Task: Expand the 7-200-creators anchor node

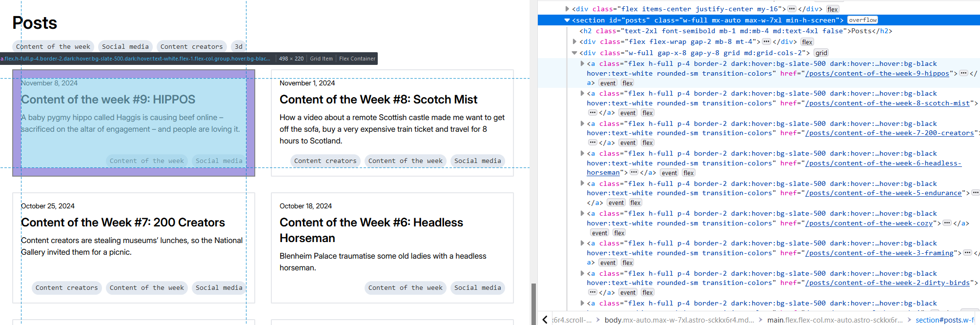Action: point(582,123)
